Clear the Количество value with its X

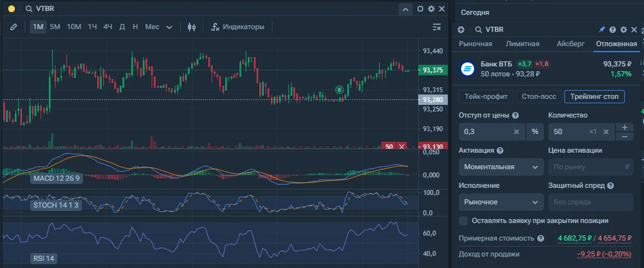[606, 132]
